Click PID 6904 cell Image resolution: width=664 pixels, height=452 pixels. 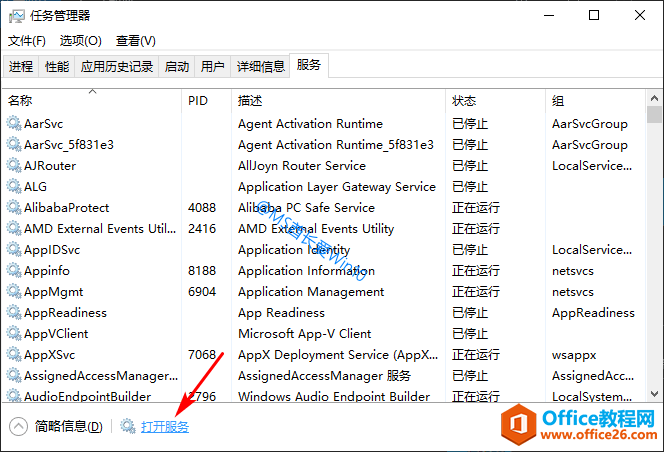click(202, 291)
